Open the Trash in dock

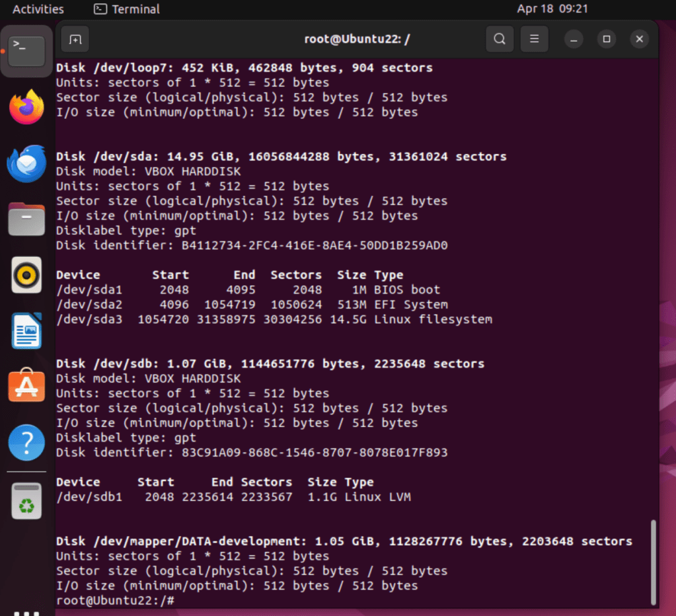pyautogui.click(x=26, y=501)
